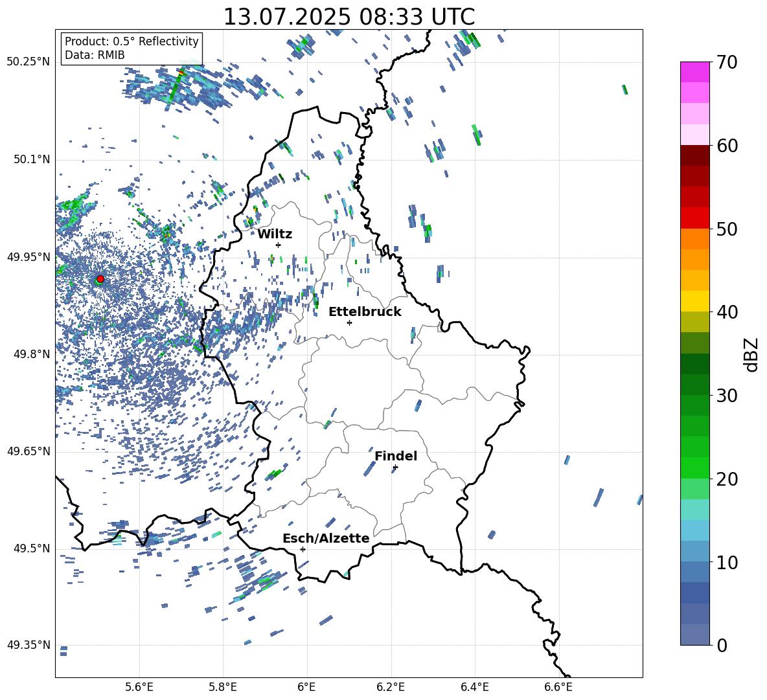Screen dimensions: 767x700
Task: Click the bright green swatch just above 20 dBZ
Action: click(x=694, y=468)
